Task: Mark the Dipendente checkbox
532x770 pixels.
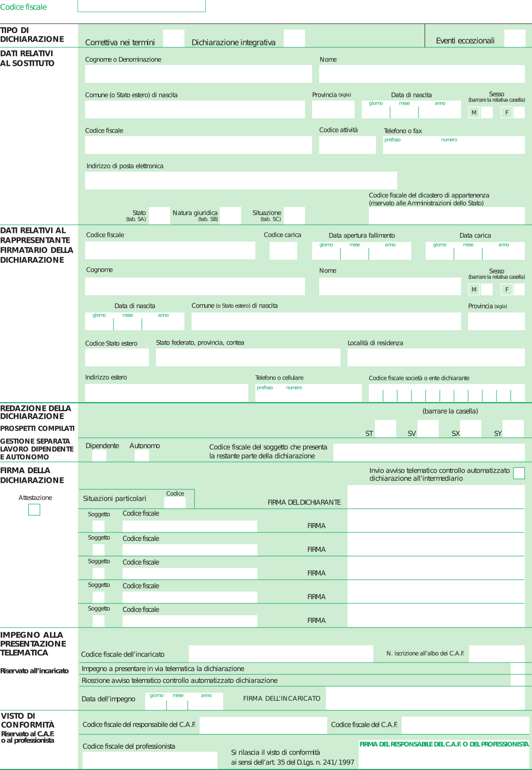Action: click(99, 455)
